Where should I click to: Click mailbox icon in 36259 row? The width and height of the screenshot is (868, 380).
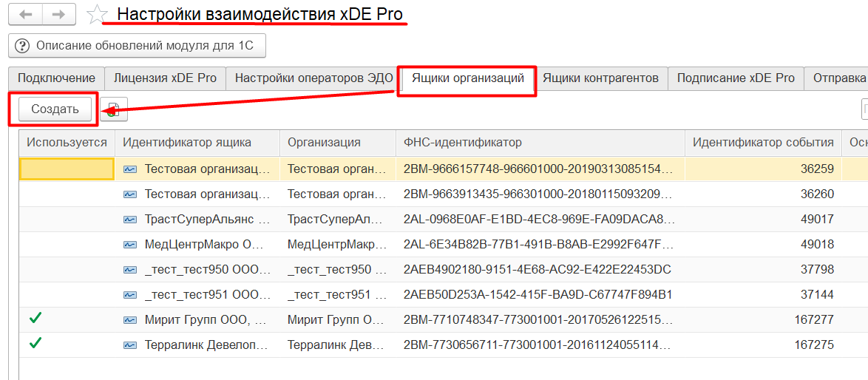pos(130,169)
